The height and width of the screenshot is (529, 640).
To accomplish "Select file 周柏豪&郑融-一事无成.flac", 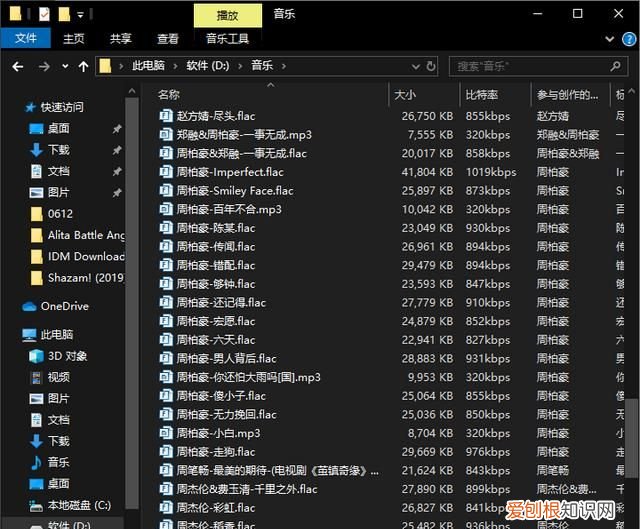I will click(241, 153).
